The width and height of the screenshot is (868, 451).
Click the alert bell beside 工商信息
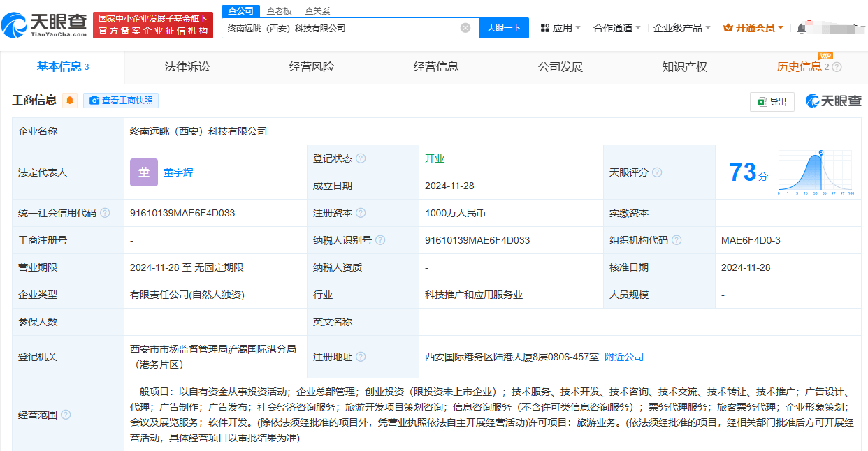[68, 101]
